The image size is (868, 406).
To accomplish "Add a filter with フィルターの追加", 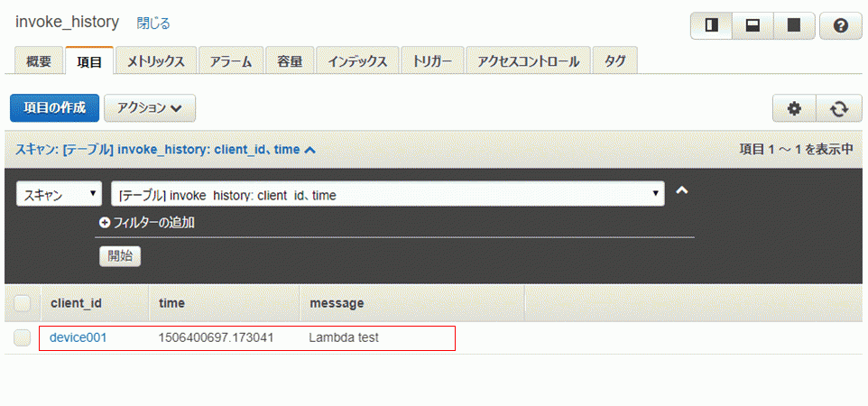I will point(147,223).
